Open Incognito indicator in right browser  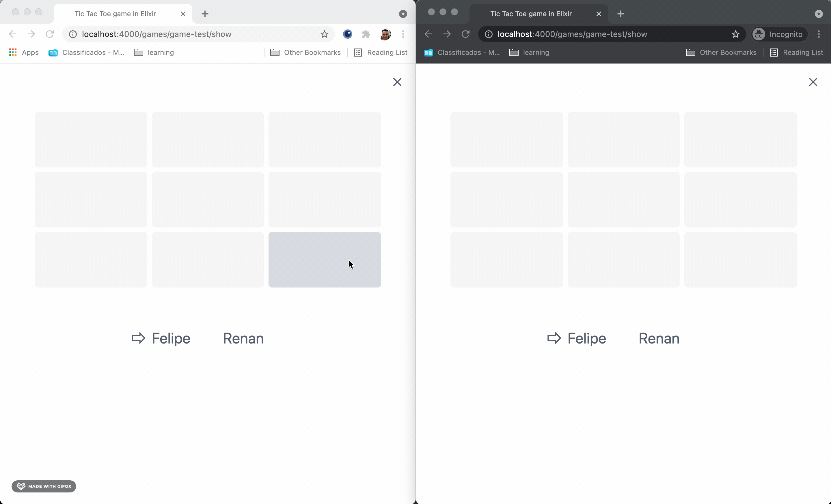point(779,34)
